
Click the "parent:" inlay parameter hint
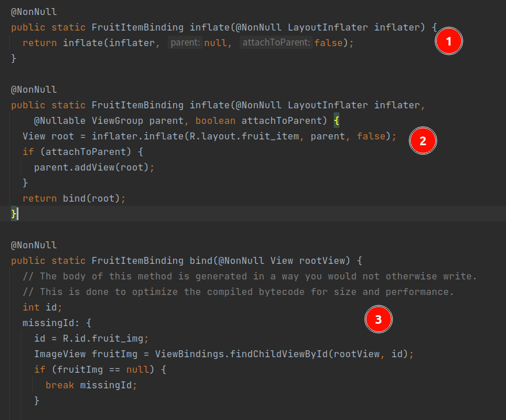(x=185, y=42)
